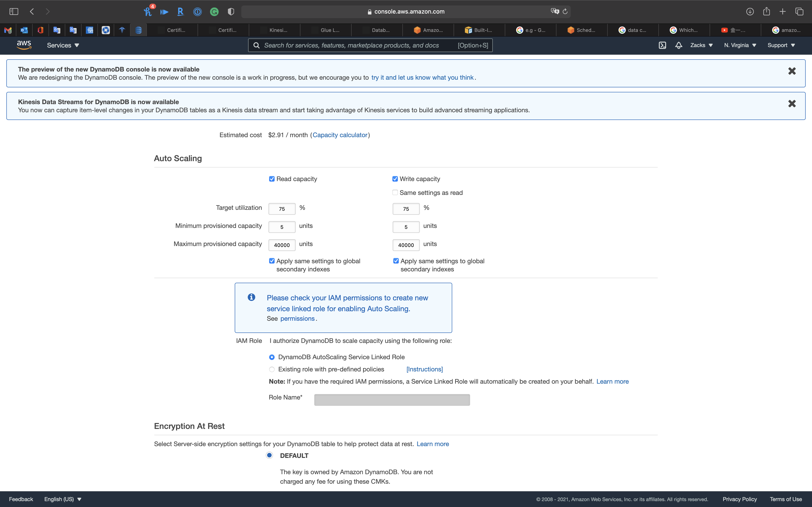The height and width of the screenshot is (507, 812).
Task: Select Existing role with pre-defined policies
Action: [272, 369]
